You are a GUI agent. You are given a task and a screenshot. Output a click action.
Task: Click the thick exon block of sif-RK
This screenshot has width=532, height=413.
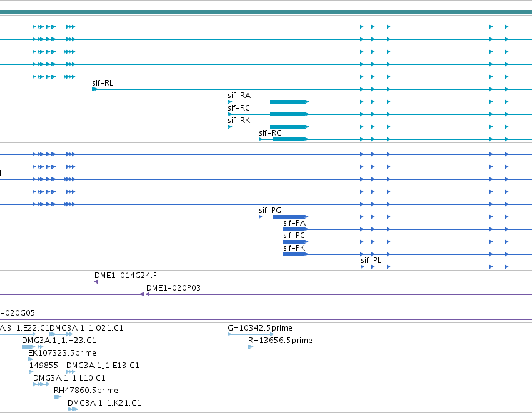(x=289, y=127)
